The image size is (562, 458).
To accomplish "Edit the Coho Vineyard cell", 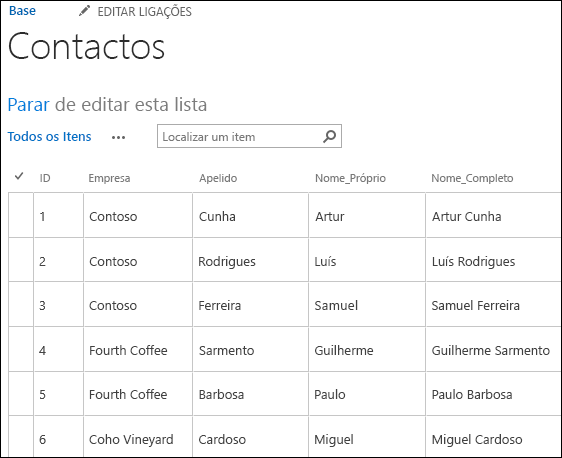I will click(x=138, y=436).
